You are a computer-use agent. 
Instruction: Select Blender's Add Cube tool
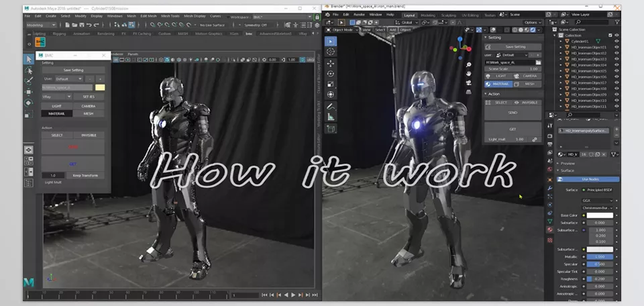pyautogui.click(x=331, y=129)
